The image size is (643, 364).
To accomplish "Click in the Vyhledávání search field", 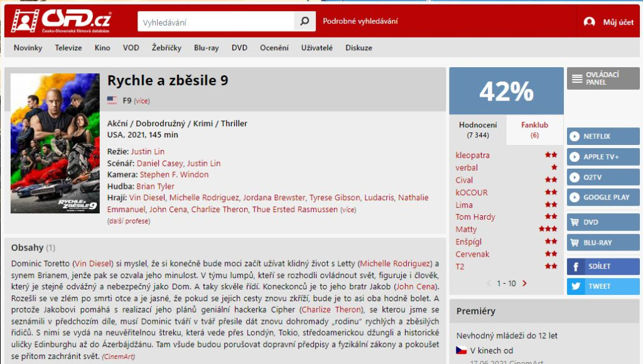I will [x=216, y=22].
